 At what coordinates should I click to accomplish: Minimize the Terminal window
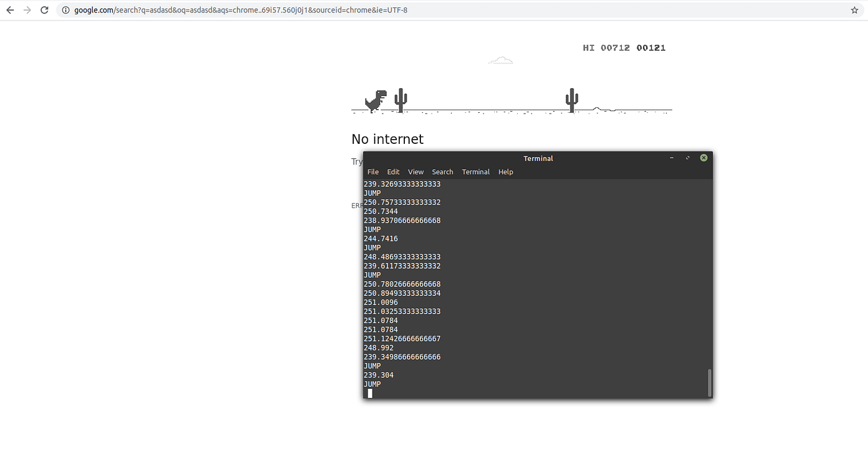(x=671, y=158)
